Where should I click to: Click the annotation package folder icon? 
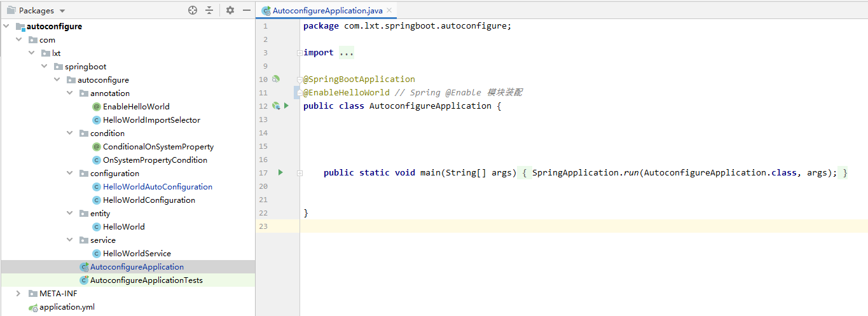[x=84, y=93]
